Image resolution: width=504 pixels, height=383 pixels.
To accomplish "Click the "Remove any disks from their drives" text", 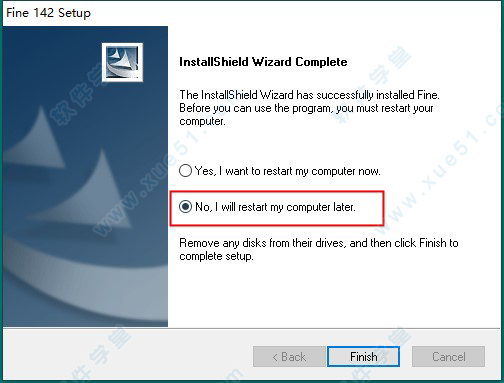I will point(319,243).
